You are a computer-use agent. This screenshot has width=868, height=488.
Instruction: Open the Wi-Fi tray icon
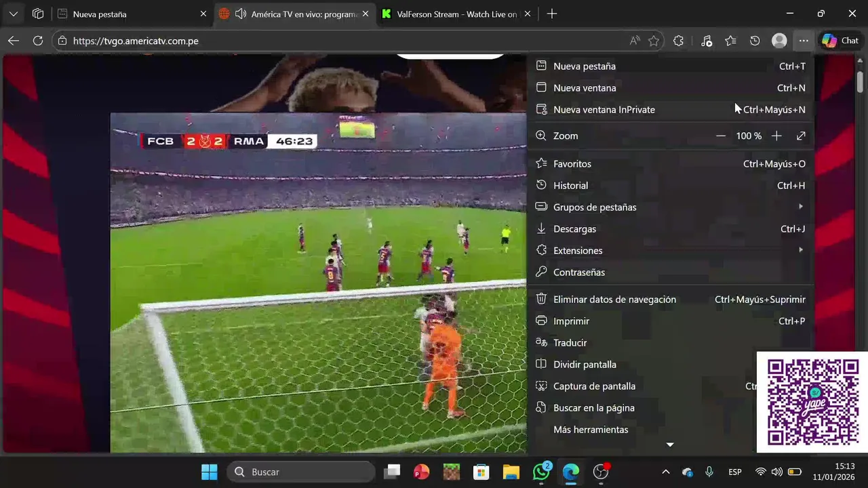tap(761, 472)
